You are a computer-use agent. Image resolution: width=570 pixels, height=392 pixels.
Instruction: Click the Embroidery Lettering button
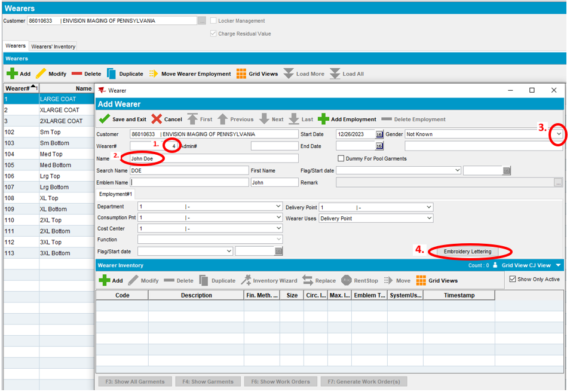[x=467, y=252]
